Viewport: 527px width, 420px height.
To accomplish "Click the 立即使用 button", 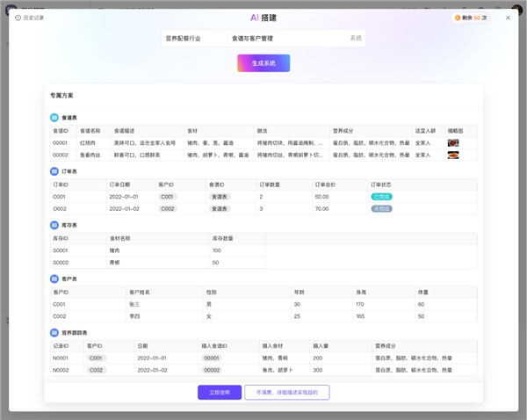I will (x=219, y=392).
